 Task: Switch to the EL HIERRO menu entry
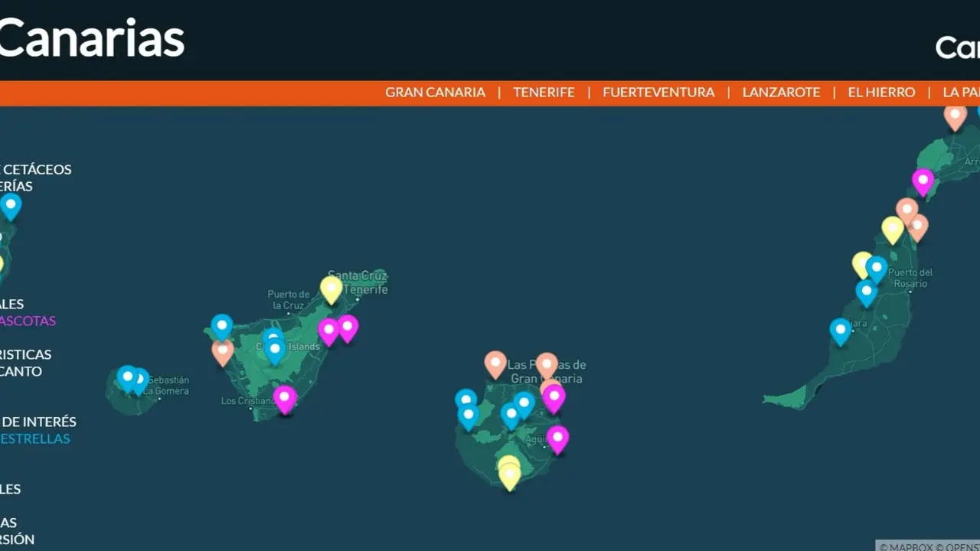881,93
